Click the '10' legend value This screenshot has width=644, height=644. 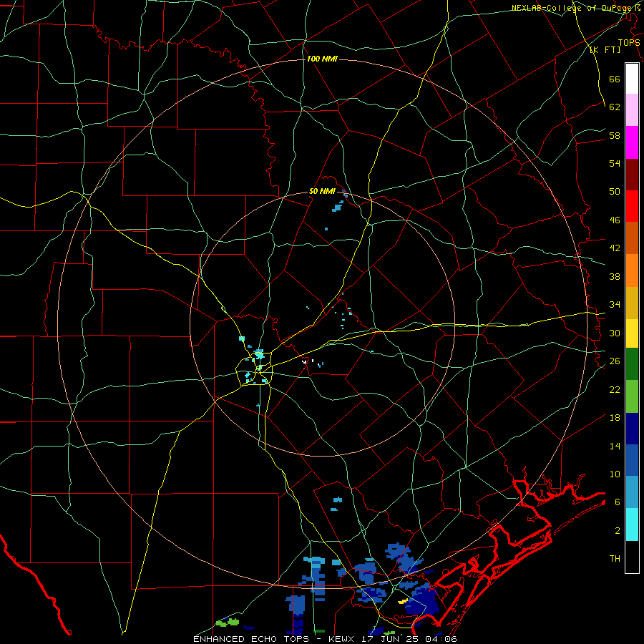coord(615,474)
